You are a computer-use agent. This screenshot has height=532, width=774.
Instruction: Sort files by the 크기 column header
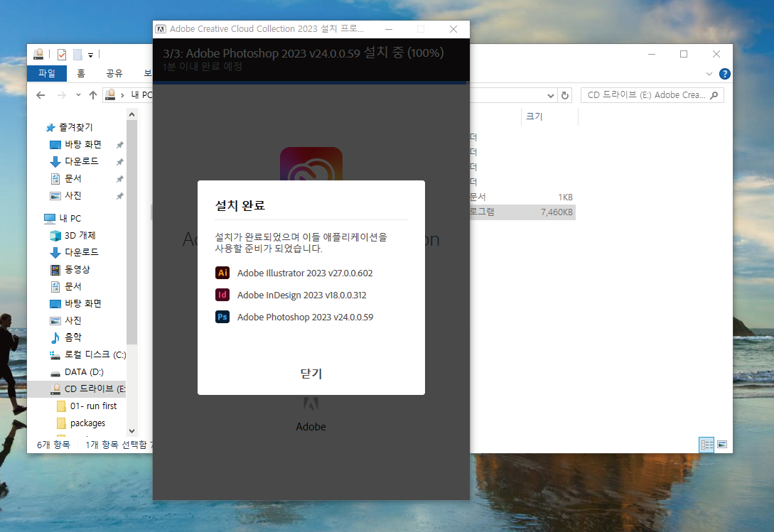coord(549,116)
